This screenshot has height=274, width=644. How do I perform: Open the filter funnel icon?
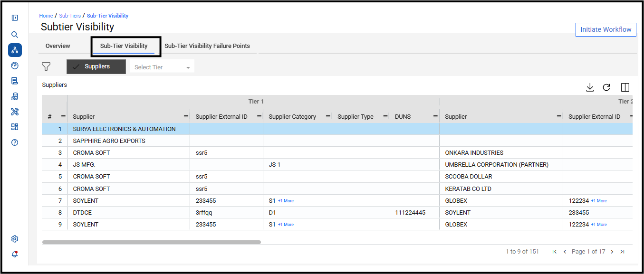click(46, 67)
